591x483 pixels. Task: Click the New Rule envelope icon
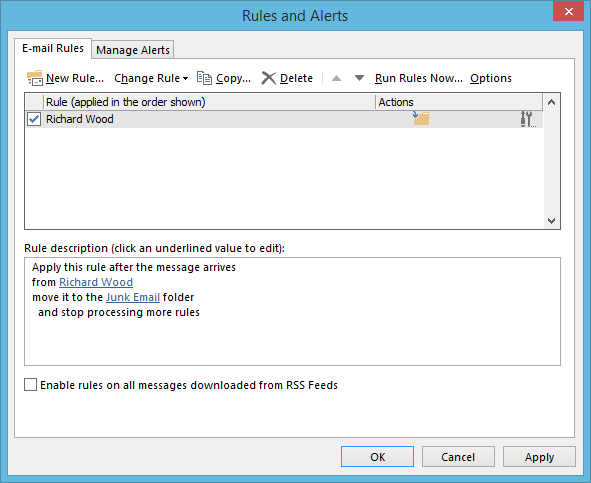(x=35, y=78)
